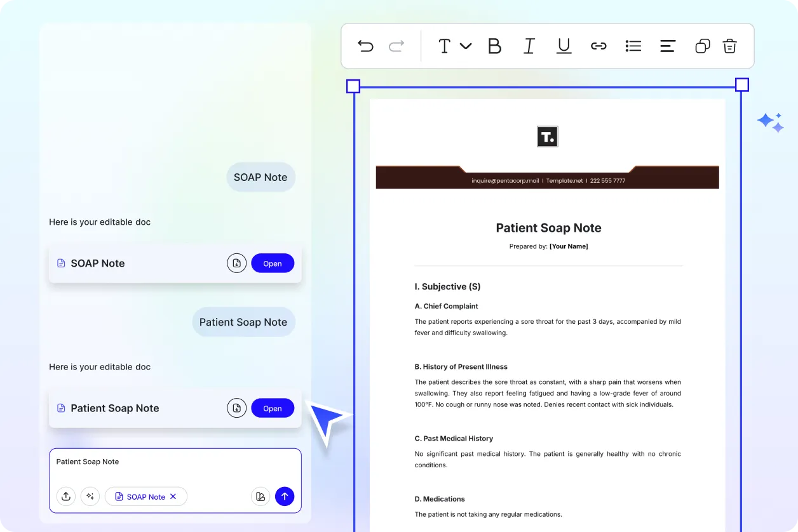Click the SOAP Note chat bubble
The image size is (798, 532).
pos(260,177)
